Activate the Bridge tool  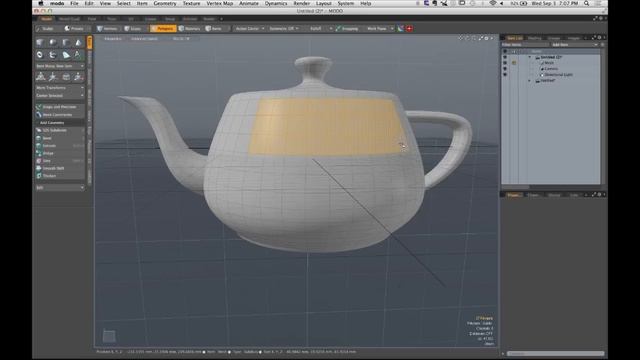click(x=60, y=153)
